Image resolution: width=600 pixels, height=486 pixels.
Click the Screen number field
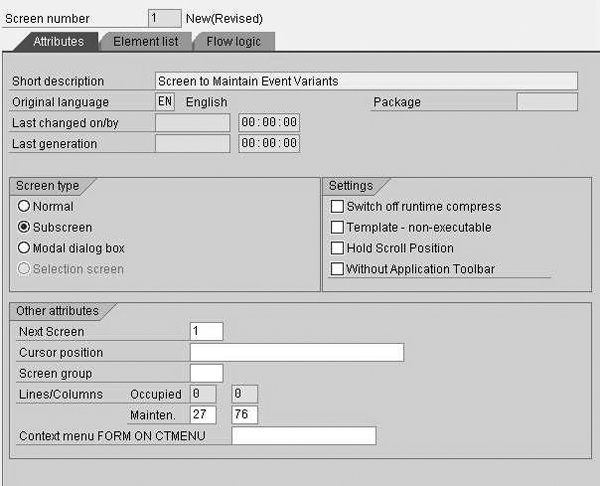click(164, 18)
